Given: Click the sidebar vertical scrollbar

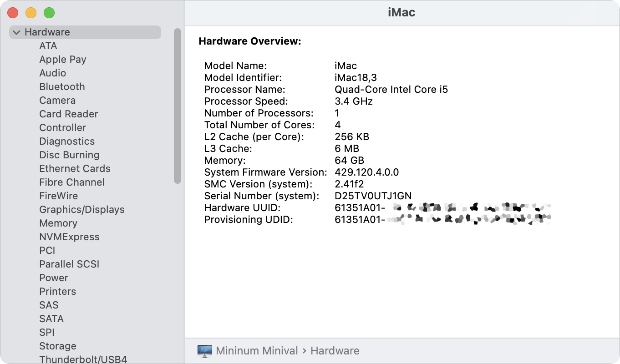Looking at the screenshot, I should (x=178, y=106).
